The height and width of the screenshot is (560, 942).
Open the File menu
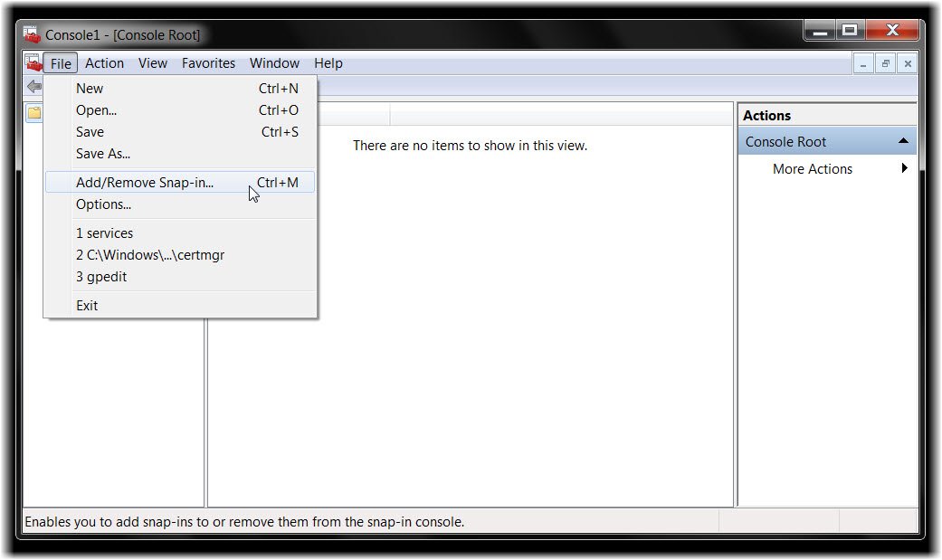61,63
